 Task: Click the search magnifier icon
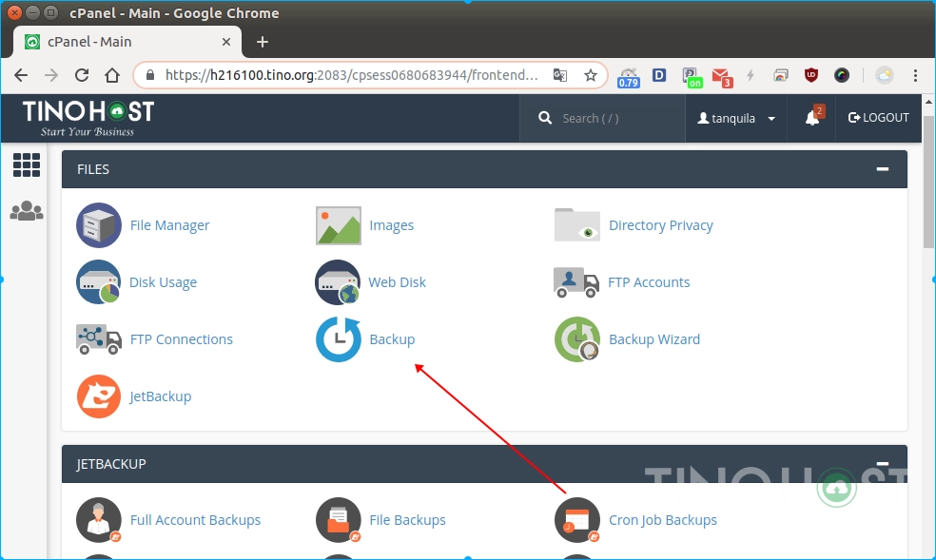[545, 118]
